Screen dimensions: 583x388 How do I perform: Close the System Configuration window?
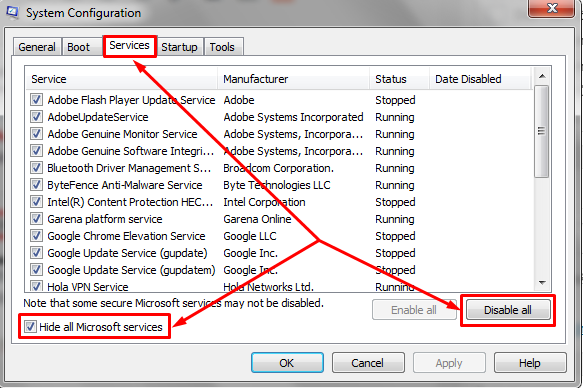point(551,8)
